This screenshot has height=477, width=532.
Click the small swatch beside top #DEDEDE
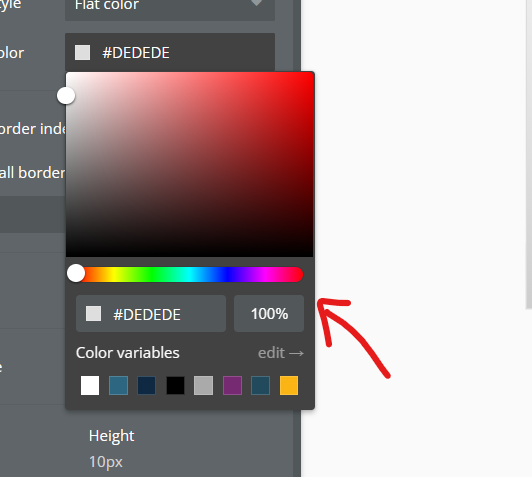pyautogui.click(x=82, y=53)
